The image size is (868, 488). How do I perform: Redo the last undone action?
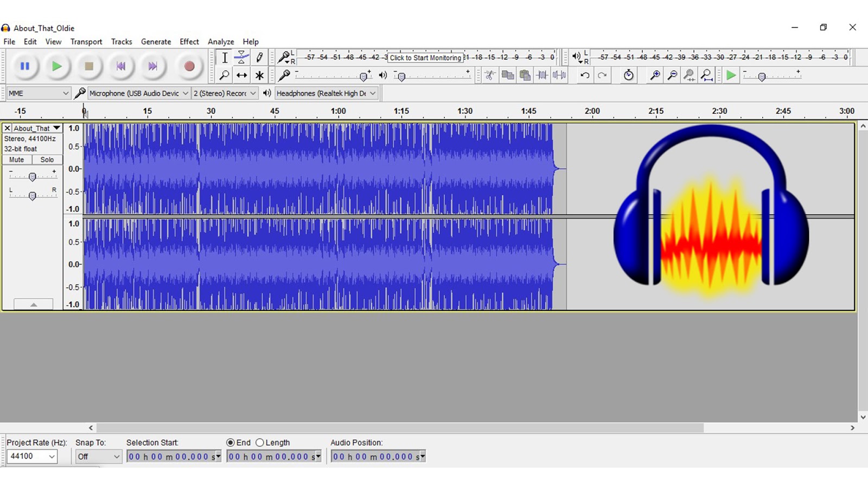pos(602,75)
